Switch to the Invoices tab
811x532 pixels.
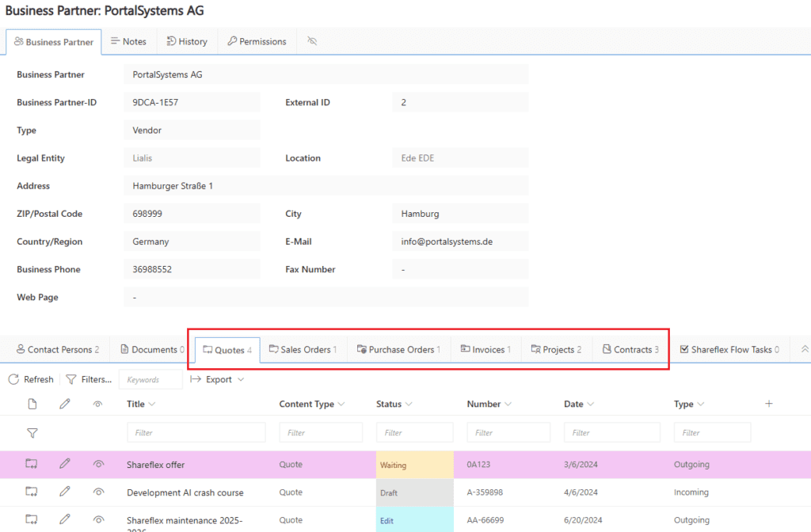coord(485,349)
